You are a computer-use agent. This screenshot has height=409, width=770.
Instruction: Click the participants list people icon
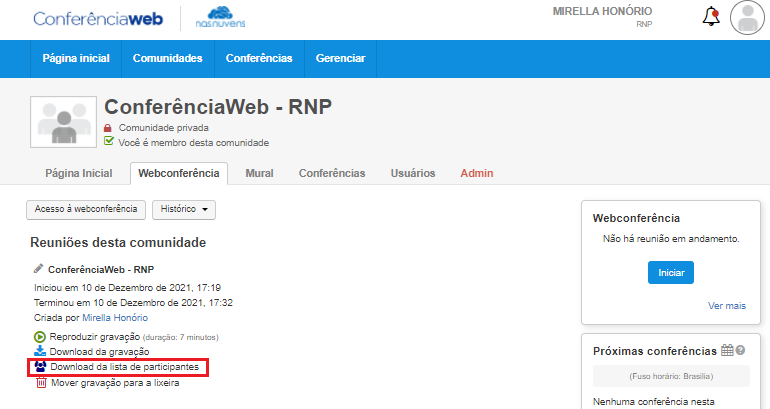click(x=40, y=366)
